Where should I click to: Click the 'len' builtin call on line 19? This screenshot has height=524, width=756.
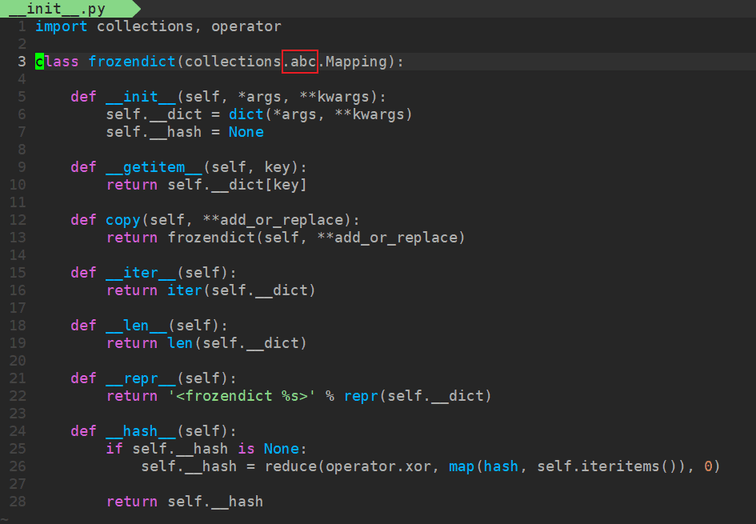click(x=180, y=343)
